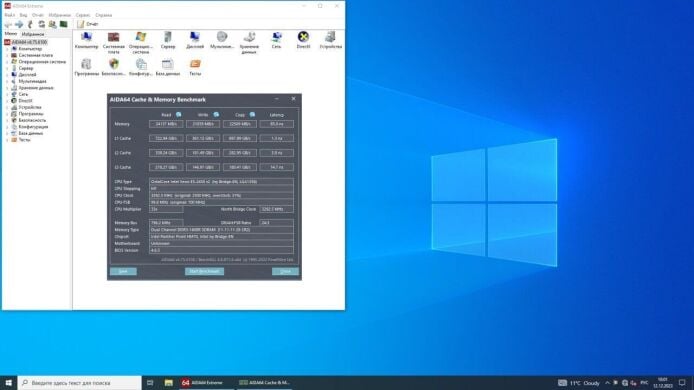The height and width of the screenshot is (390, 694).
Task: Click the toolbar up-level arrow icon
Action: click(30, 24)
